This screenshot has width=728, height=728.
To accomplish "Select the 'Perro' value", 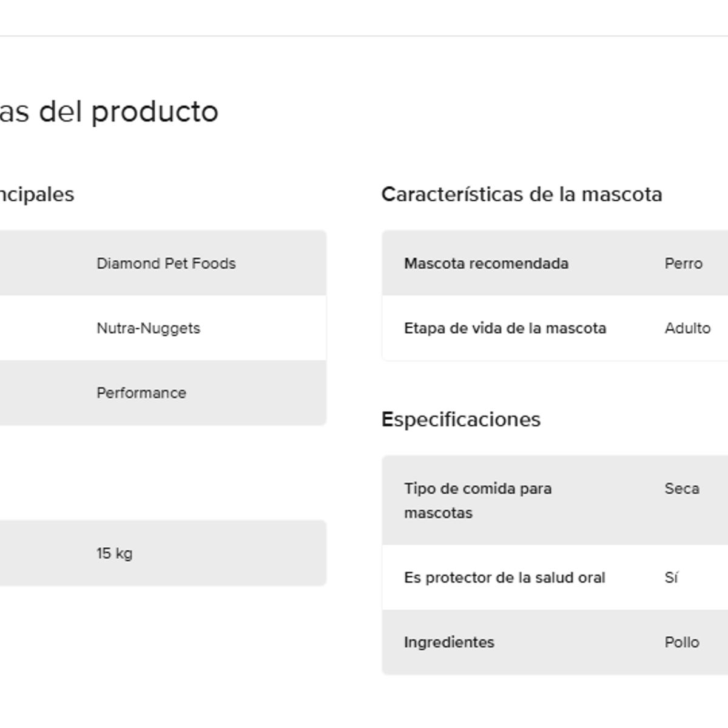I will (683, 263).
